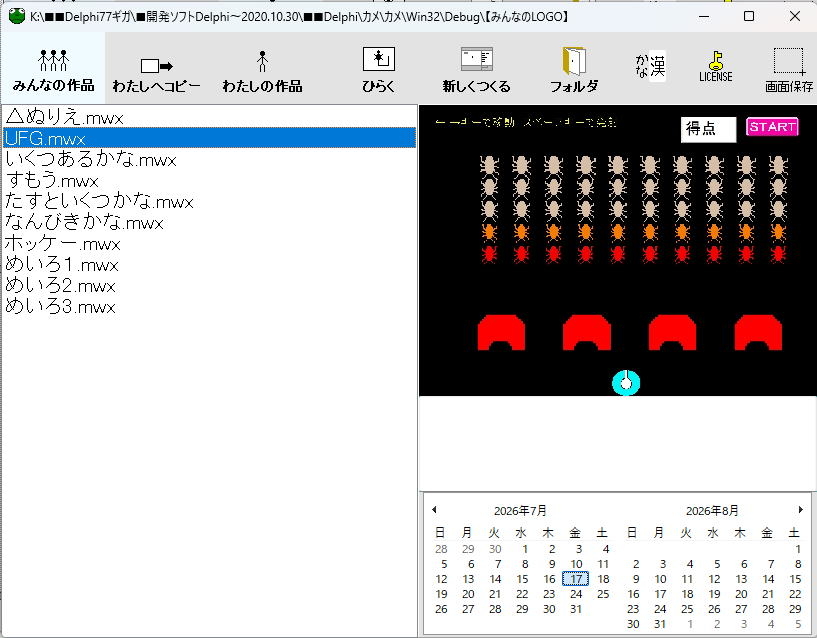
Task: Click the cyan cannon in game preview
Action: click(626, 383)
